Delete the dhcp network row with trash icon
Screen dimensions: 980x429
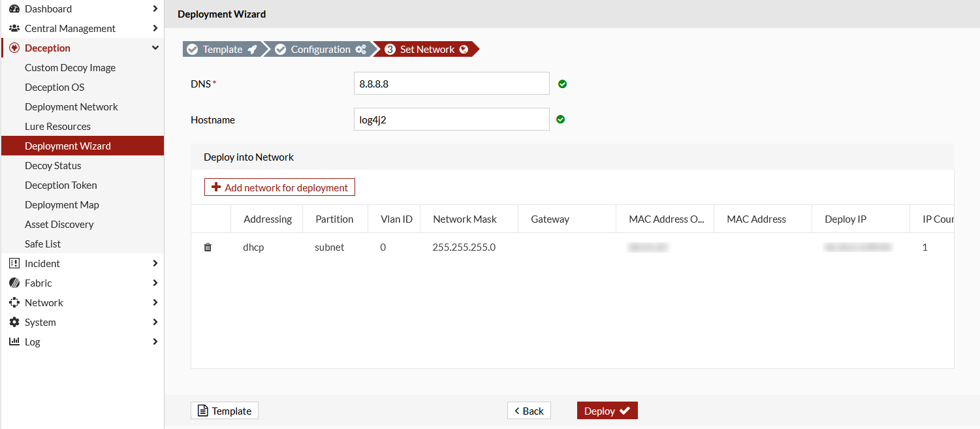pyautogui.click(x=208, y=247)
